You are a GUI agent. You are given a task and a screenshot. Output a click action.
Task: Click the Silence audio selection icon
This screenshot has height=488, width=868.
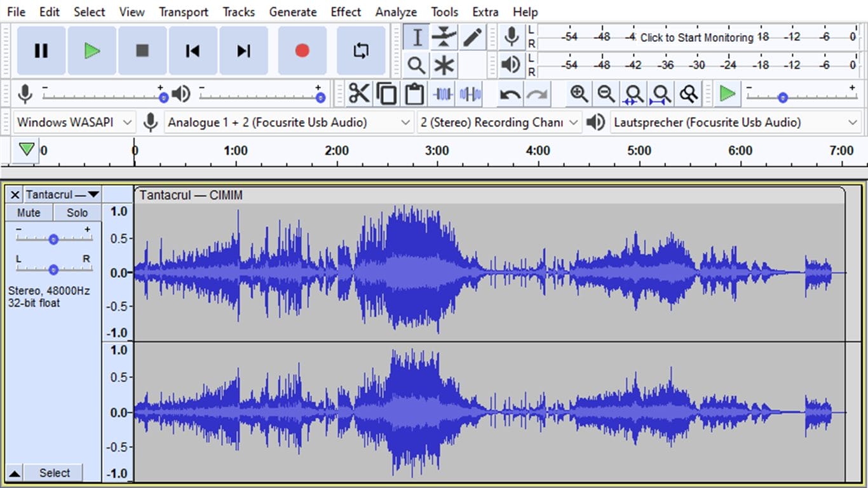click(x=470, y=94)
